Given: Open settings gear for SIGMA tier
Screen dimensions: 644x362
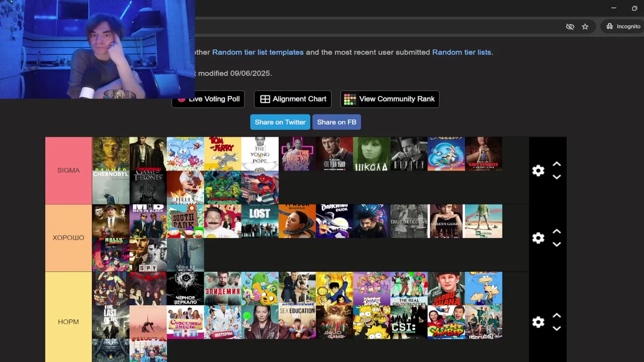Looking at the screenshot, I should 538,170.
